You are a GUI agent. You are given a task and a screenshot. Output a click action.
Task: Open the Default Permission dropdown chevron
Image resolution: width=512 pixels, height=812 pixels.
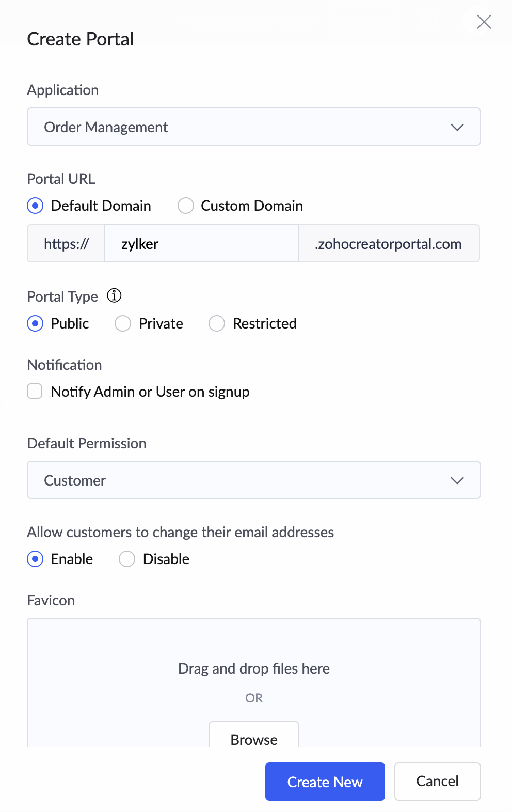(457, 480)
